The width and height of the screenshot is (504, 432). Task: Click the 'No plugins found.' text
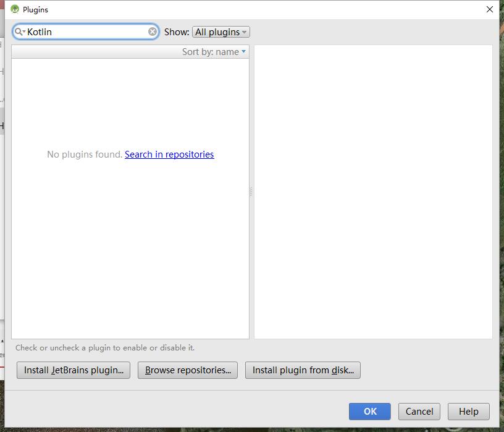click(x=85, y=155)
